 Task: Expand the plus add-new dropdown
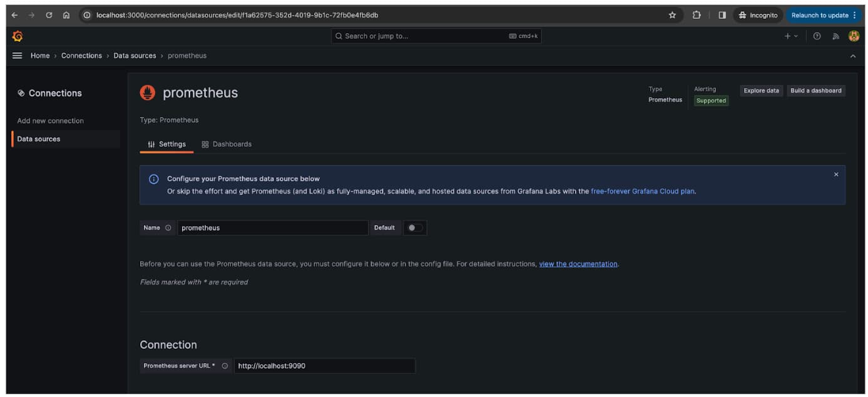coord(791,36)
